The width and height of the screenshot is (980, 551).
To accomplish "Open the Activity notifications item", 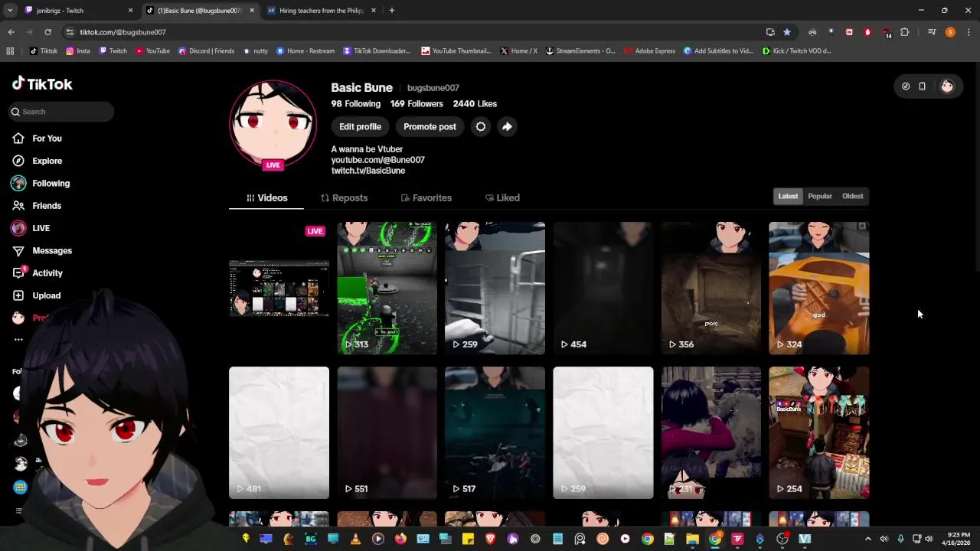I will [x=37, y=273].
